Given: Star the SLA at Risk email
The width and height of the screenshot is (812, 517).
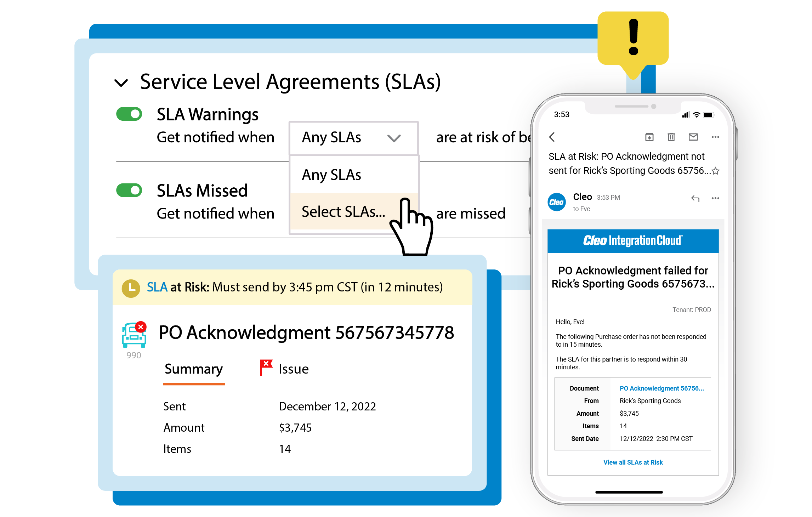Looking at the screenshot, I should pyautogui.click(x=715, y=171).
